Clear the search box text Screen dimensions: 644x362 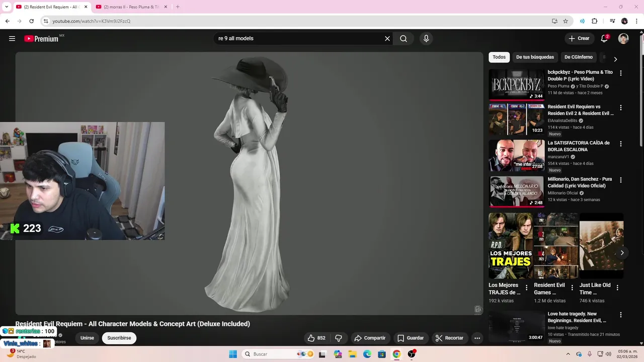pos(387,39)
